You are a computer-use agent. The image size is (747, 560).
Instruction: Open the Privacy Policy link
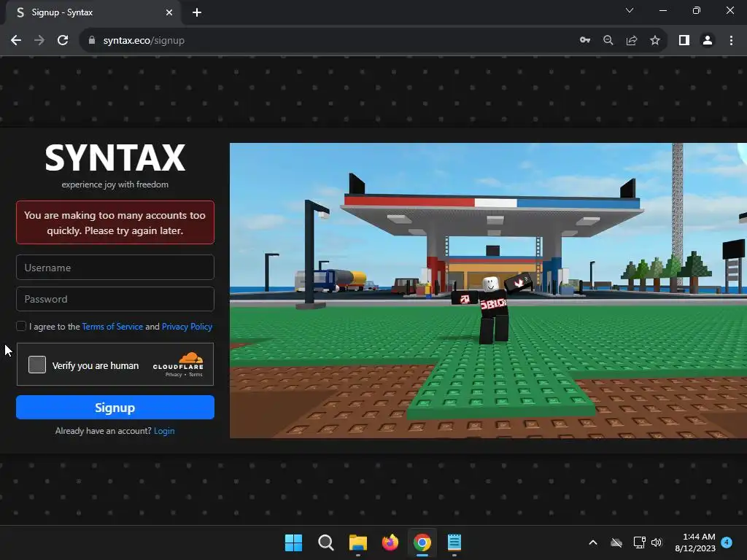[x=187, y=327]
